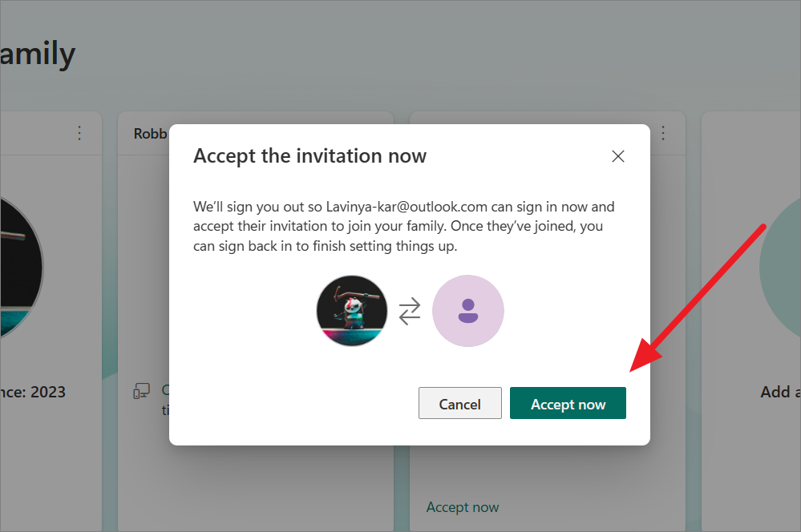Click the 'Accept the invitation now' dialog title

[x=309, y=155]
